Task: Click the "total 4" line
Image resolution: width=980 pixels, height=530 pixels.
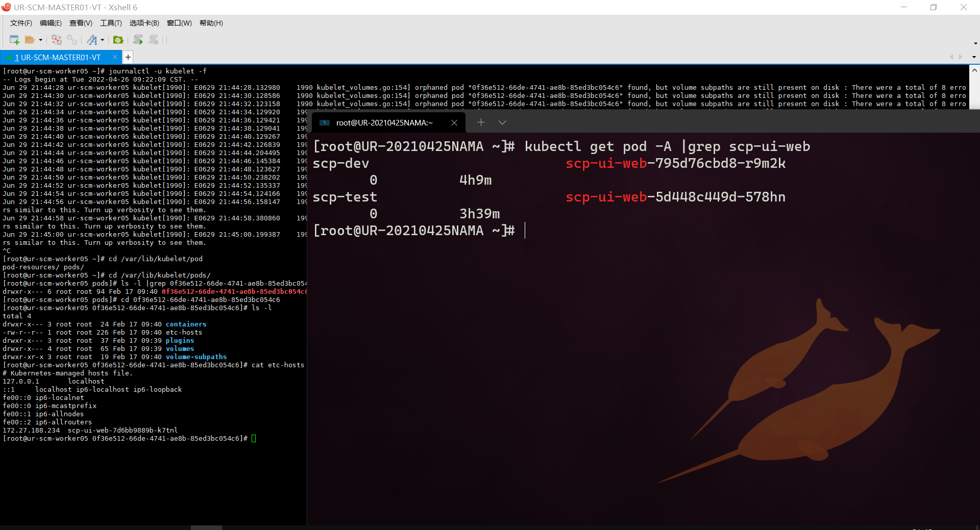Action: click(17, 316)
